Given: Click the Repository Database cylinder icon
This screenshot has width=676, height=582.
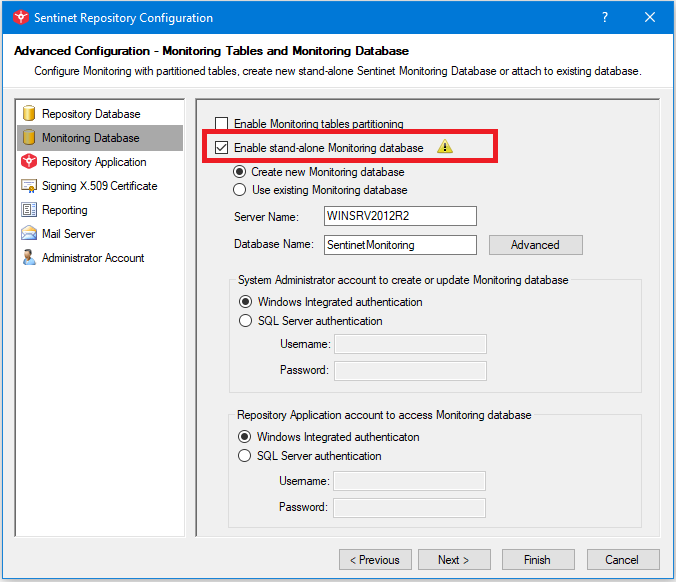Looking at the screenshot, I should pyautogui.click(x=29, y=113).
